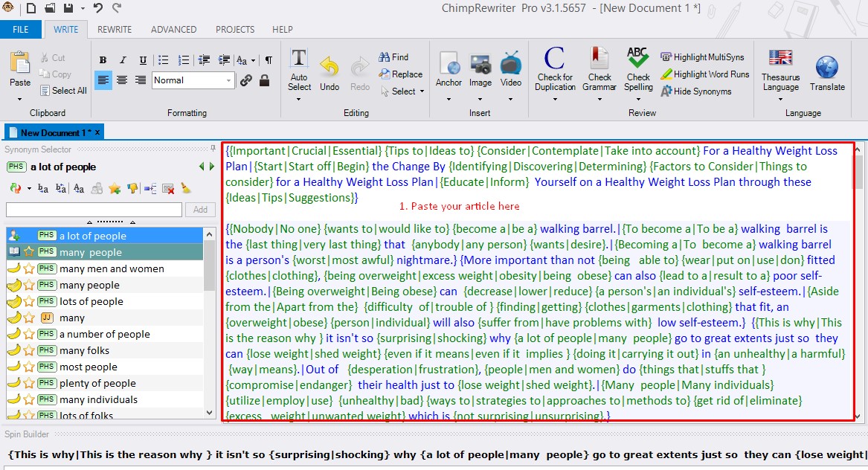Go to previous phrase green arrow

[202, 166]
